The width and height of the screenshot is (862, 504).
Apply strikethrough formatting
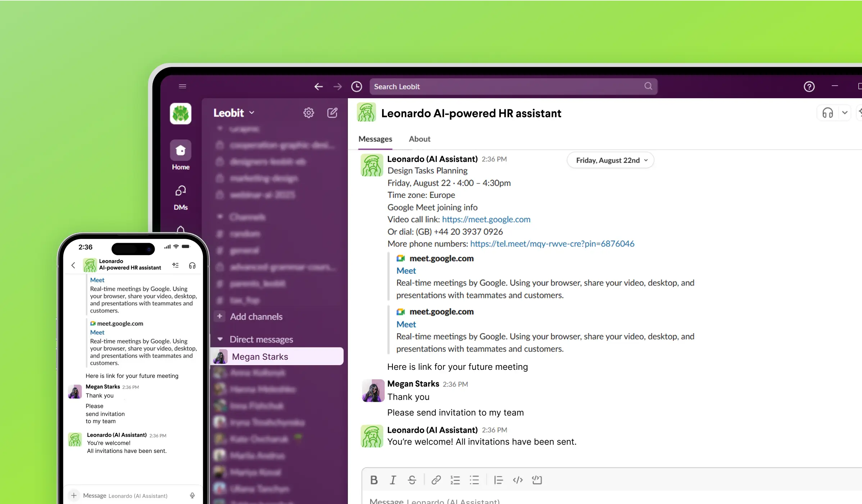[412, 480]
